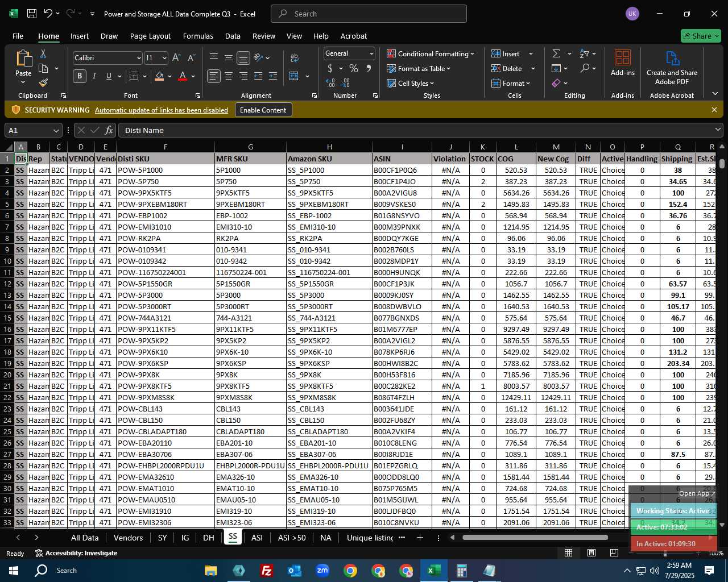
Task: Open 'Automatic update of links has been disabled' link
Action: [x=162, y=110]
